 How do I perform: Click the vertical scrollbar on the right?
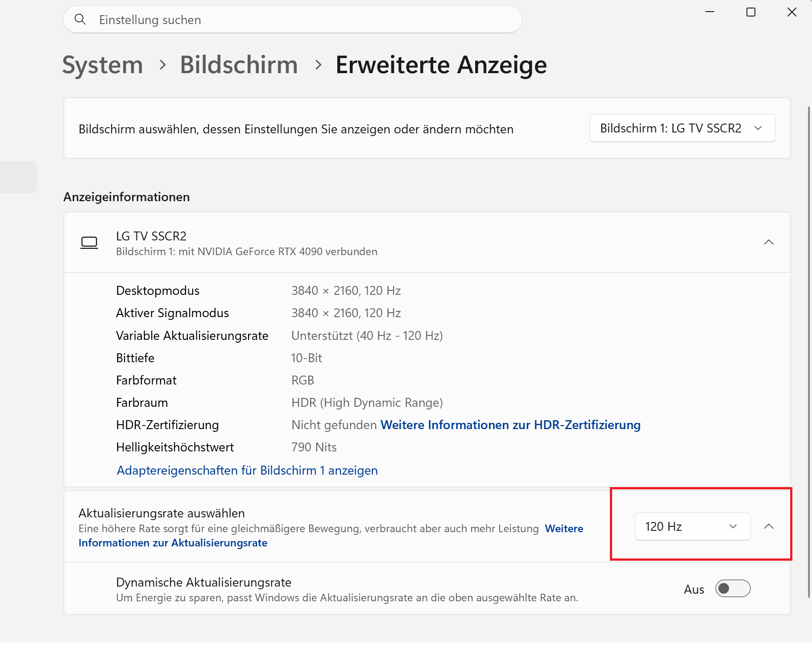[809, 352]
